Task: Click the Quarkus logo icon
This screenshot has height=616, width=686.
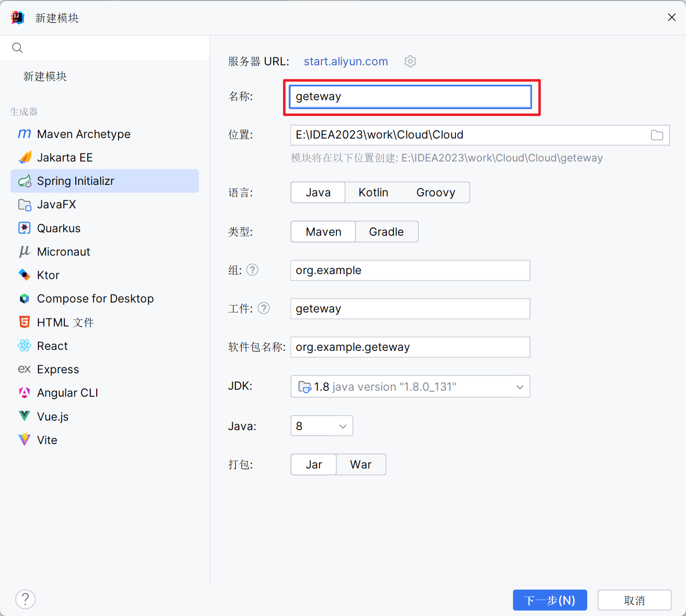Action: point(24,228)
